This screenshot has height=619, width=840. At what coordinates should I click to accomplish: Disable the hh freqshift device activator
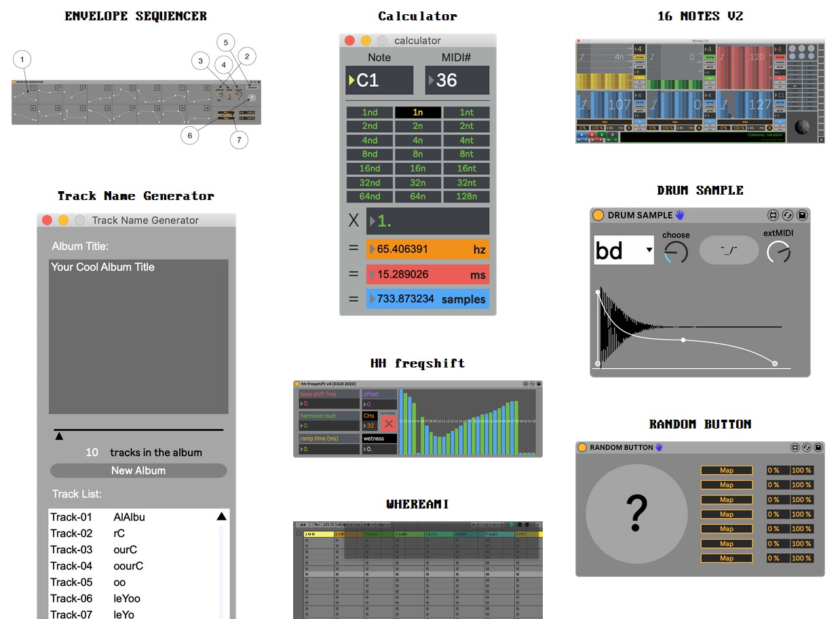coord(297,384)
